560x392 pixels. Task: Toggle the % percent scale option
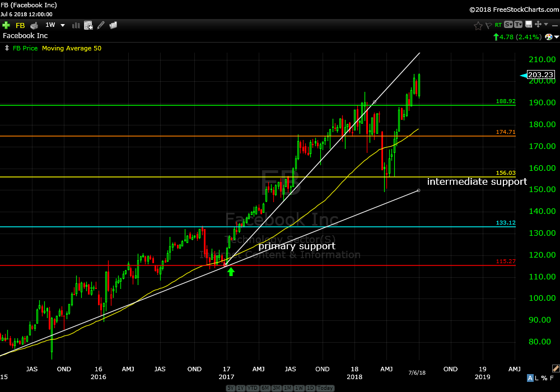point(544,379)
